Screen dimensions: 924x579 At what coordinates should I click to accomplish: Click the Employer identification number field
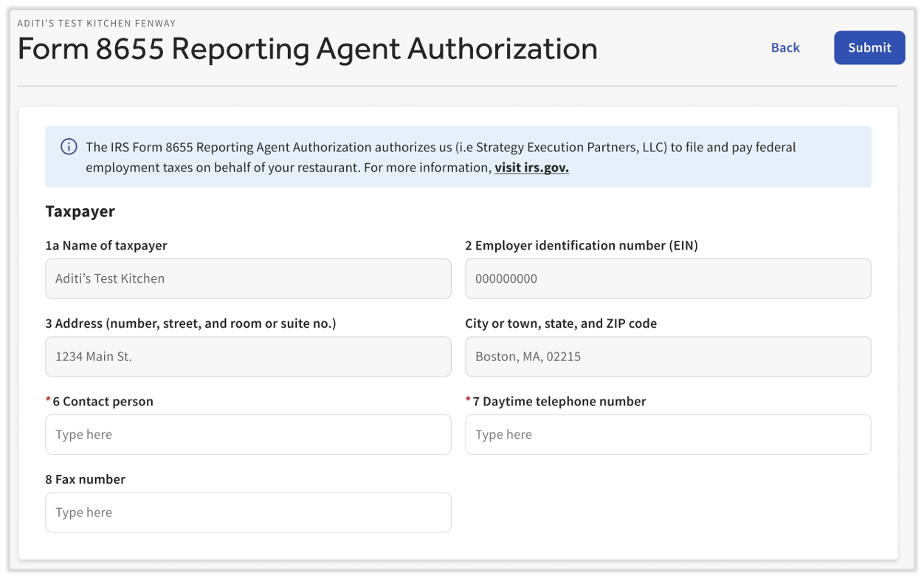668,278
